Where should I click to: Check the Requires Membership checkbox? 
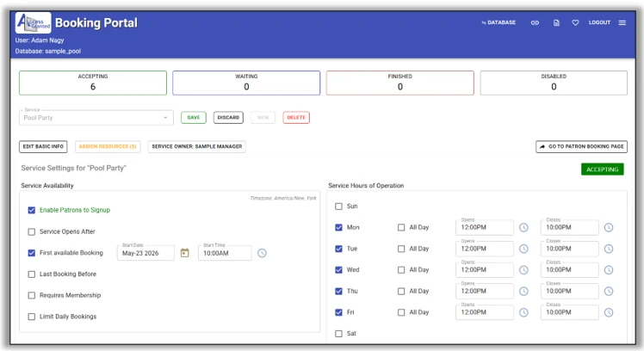(32, 295)
